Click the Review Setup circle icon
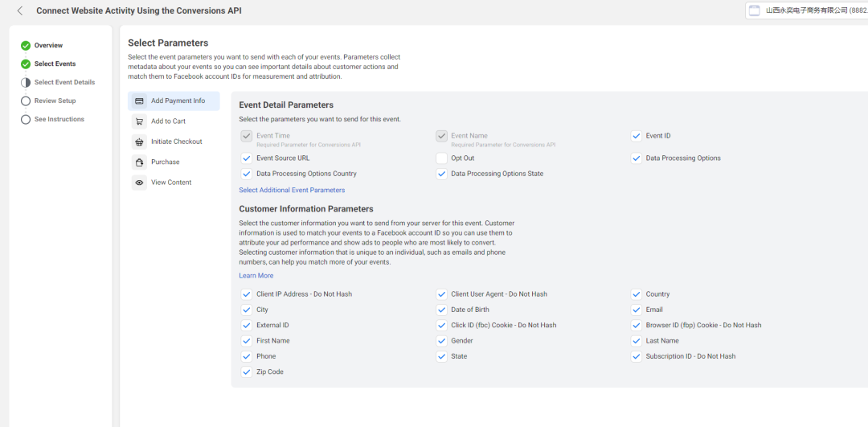Image resolution: width=868 pixels, height=427 pixels. 26,101
